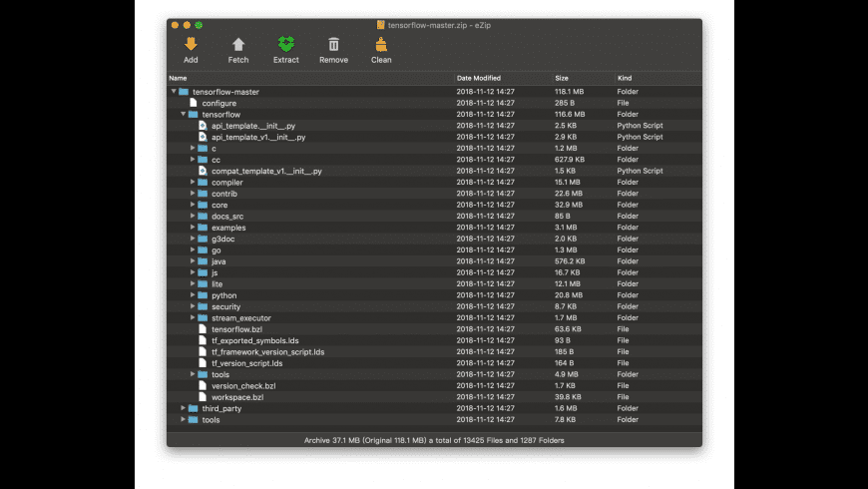Click the examples folder icon
868x489 pixels.
[x=203, y=228]
